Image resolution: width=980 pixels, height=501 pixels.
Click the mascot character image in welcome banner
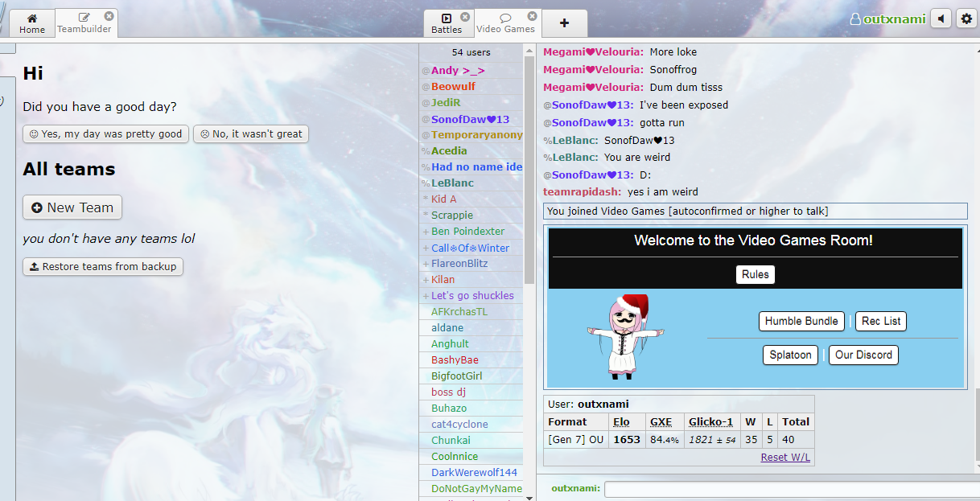[624, 337]
